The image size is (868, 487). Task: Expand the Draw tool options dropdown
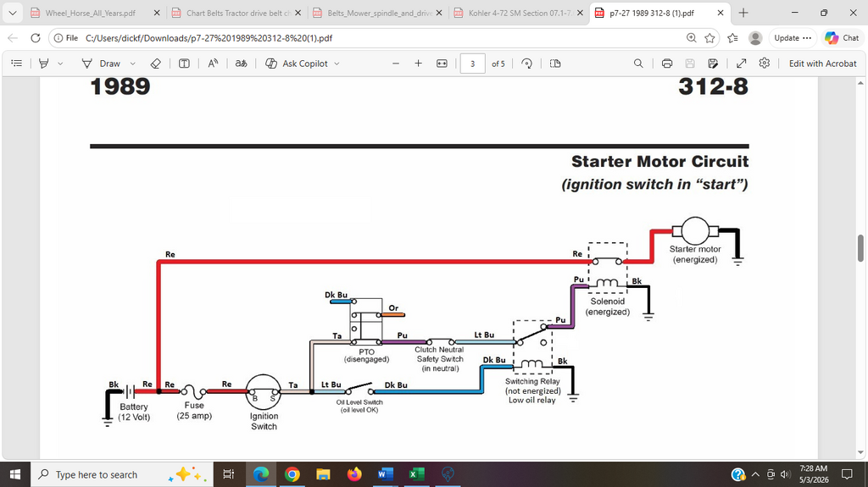pyautogui.click(x=132, y=64)
